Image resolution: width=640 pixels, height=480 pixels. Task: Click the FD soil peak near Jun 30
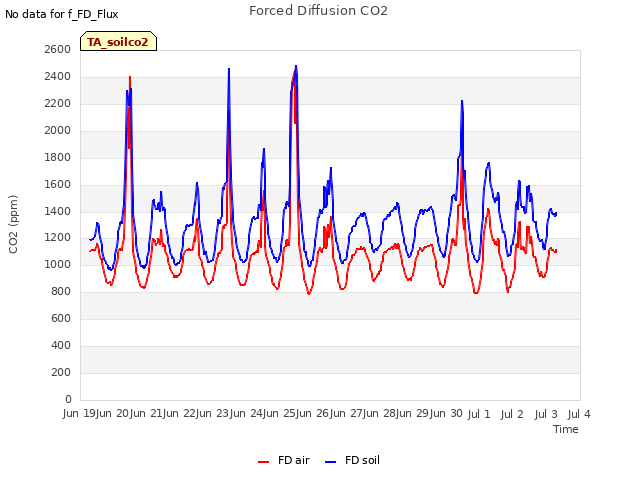[462, 101]
